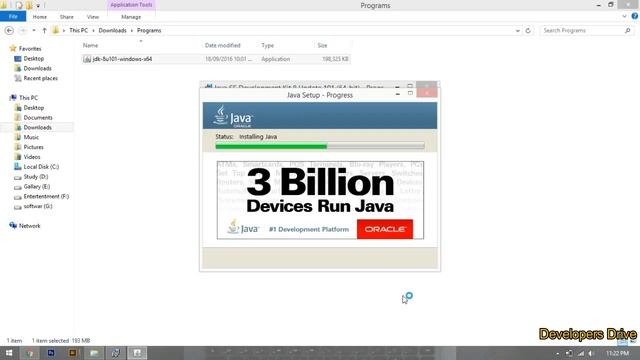Click the Refresh button beside address bar
The height and width of the screenshot is (360, 640).
(x=528, y=31)
